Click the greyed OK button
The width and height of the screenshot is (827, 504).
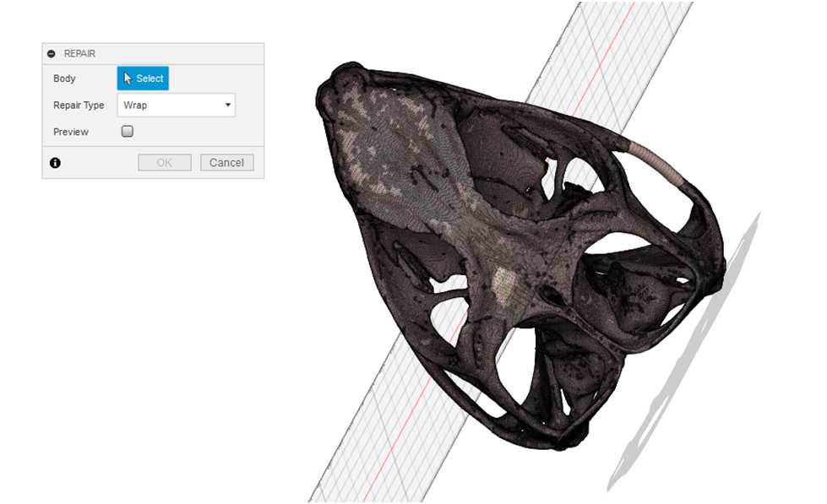pos(165,162)
